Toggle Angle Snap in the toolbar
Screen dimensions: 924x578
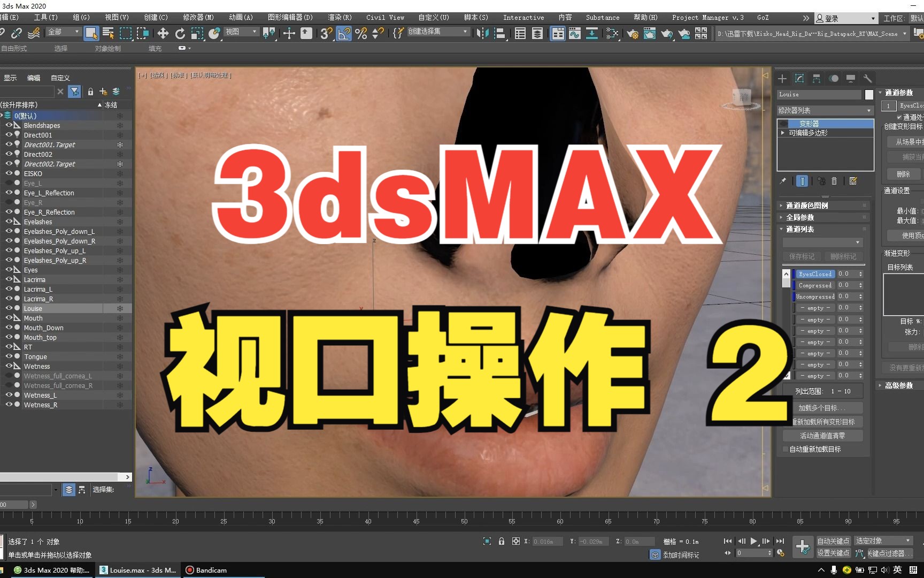click(344, 34)
